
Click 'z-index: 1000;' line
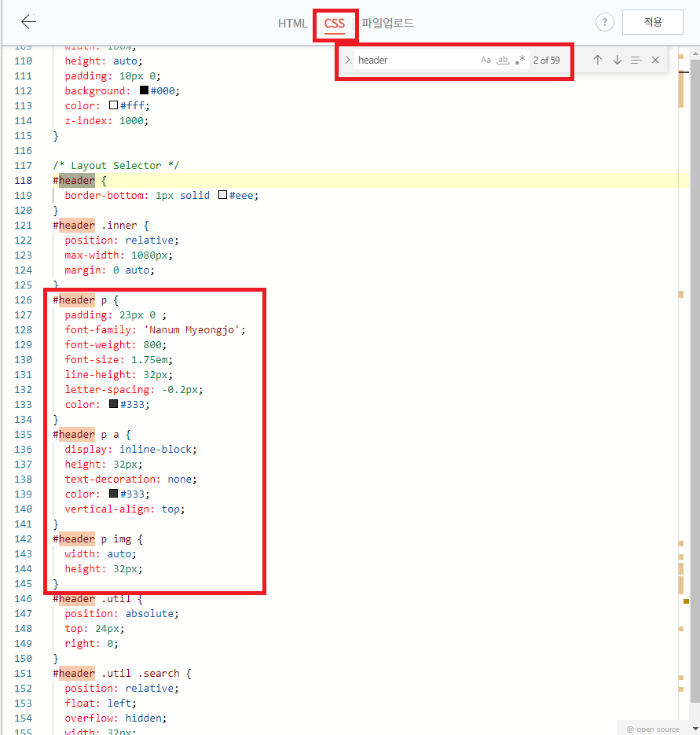click(106, 121)
